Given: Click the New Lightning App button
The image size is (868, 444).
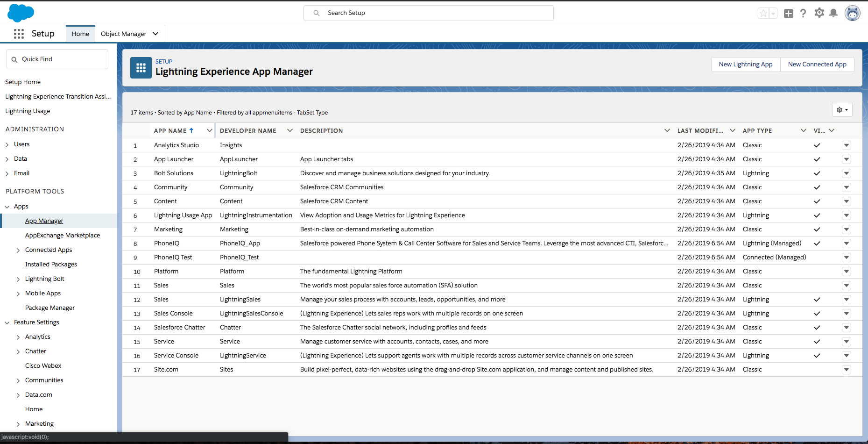Looking at the screenshot, I should 745,64.
